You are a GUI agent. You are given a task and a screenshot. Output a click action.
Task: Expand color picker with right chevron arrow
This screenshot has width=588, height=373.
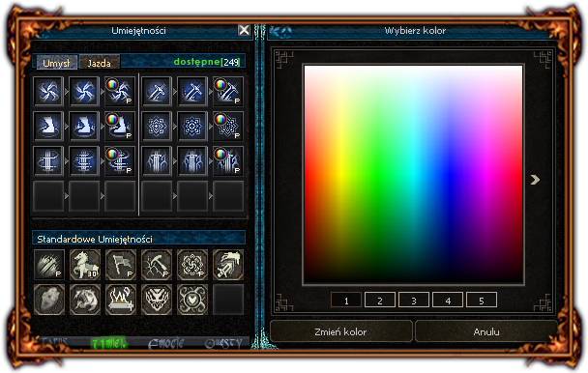coord(535,180)
